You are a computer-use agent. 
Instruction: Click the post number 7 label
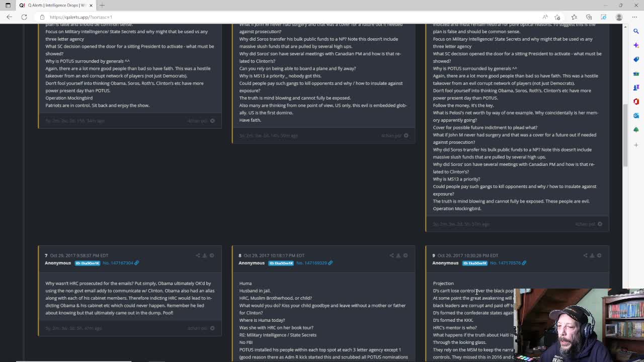46,255
